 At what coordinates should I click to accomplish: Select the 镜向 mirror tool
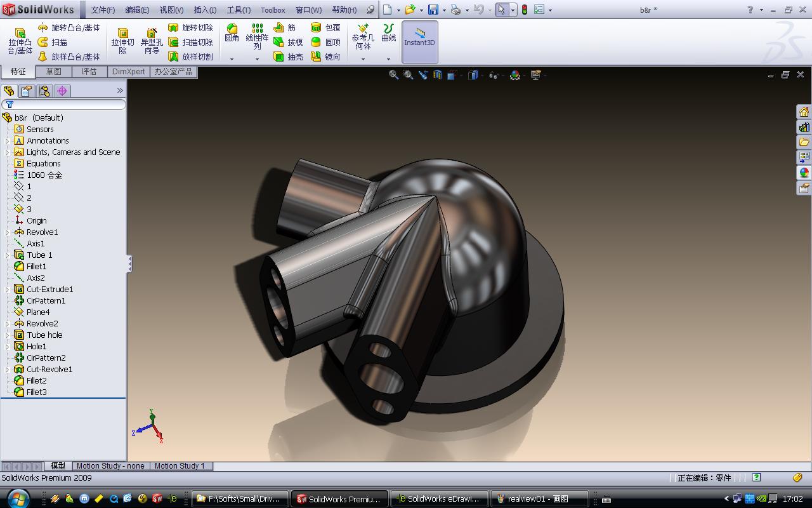tap(325, 57)
